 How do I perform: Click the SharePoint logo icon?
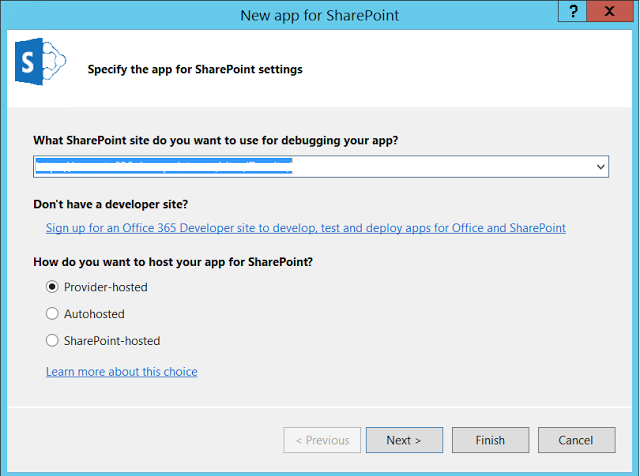coord(40,62)
